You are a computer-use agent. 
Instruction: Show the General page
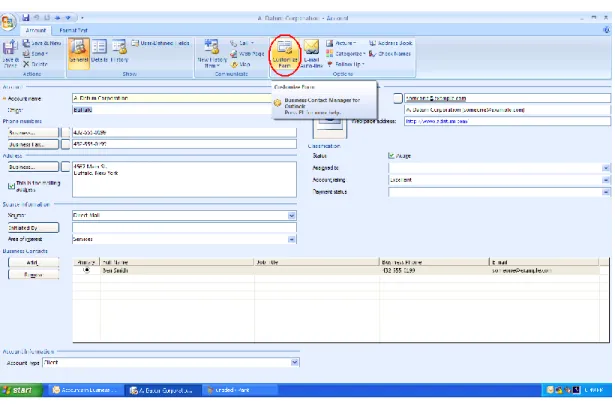coord(78,53)
